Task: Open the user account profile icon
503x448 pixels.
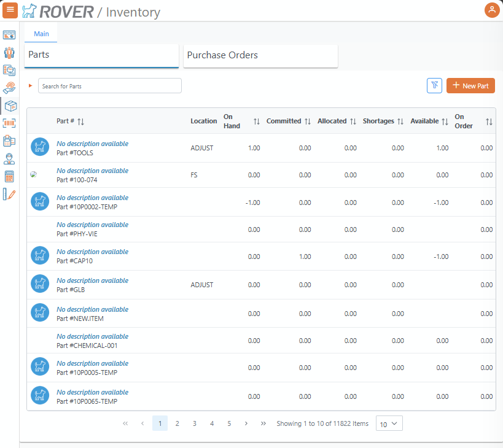Action: point(492,10)
